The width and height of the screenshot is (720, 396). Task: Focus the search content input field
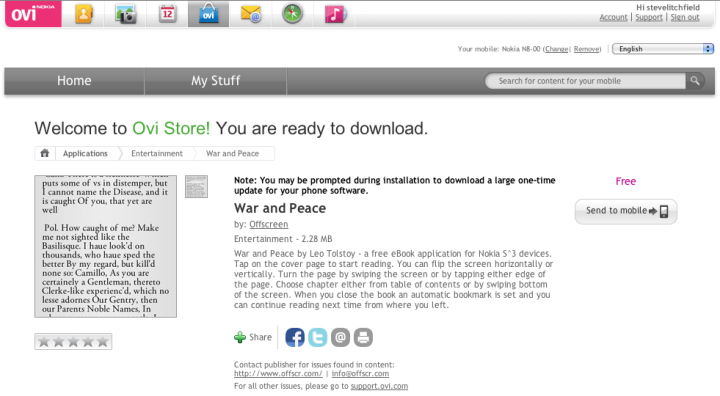(585, 81)
